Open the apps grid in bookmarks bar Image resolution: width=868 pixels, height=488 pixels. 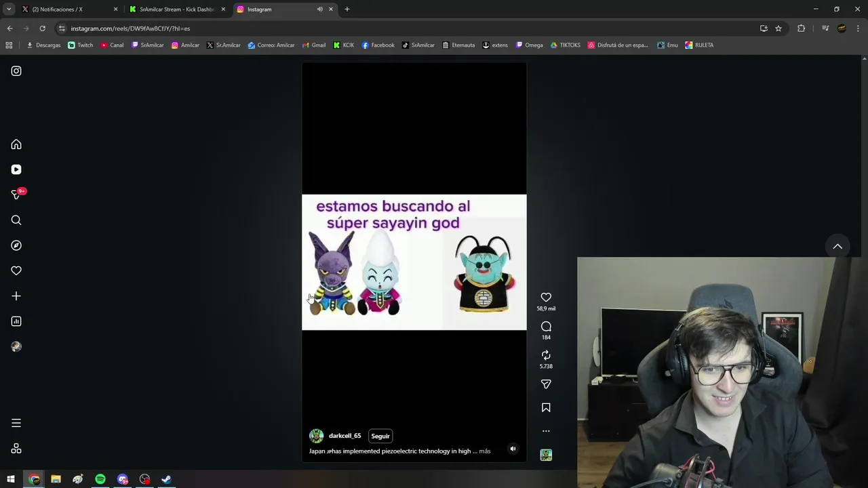pos(9,45)
